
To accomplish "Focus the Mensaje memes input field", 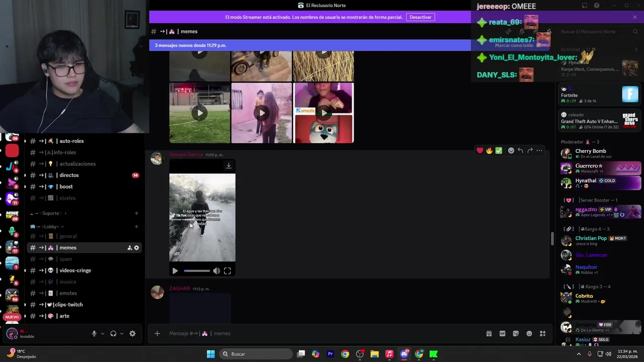I will tap(322, 333).
